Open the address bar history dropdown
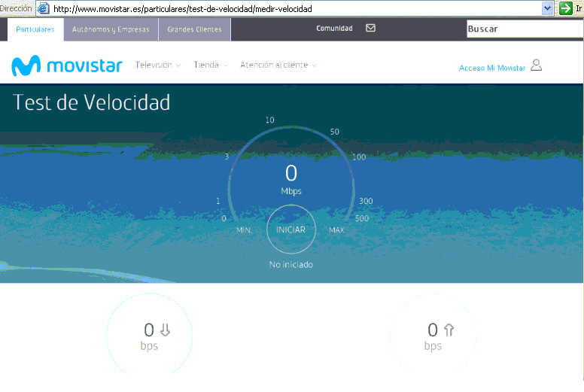Viewport: 584px width, 392px height. point(547,8)
